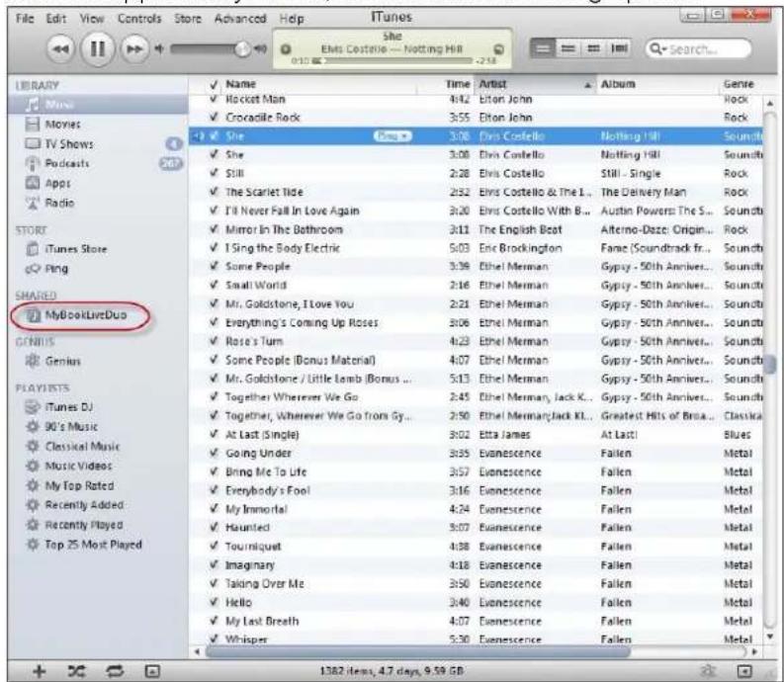Open the File menu
The image size is (784, 682).
click(x=25, y=19)
